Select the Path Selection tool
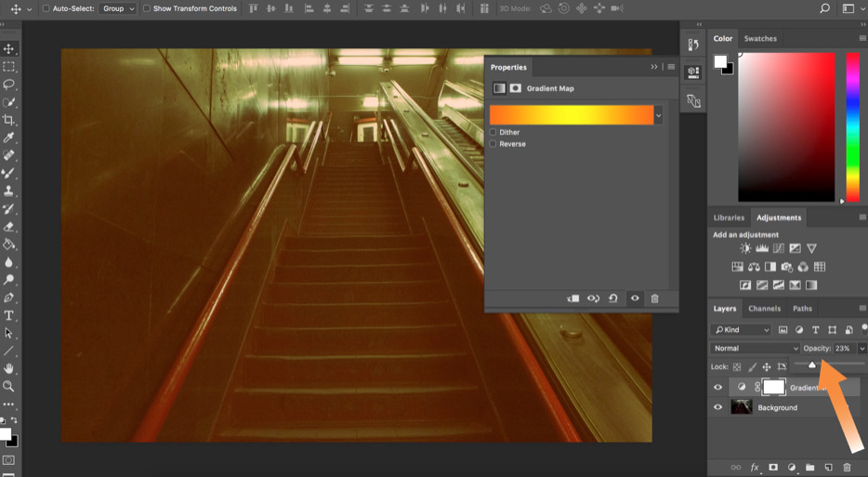This screenshot has width=868, height=477. [x=9, y=333]
